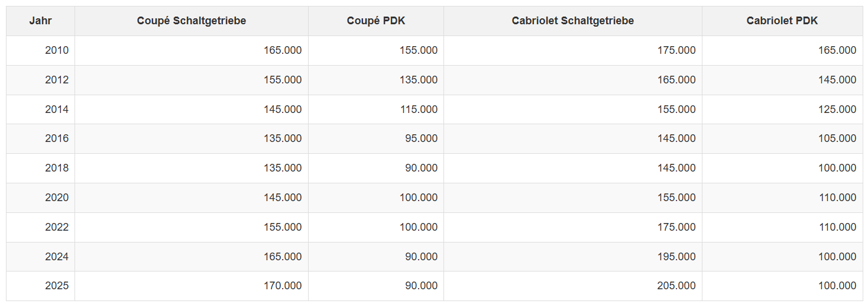Select Cabriolet Schaltgetriebe value 205.000
The image size is (868, 307).
click(676, 286)
